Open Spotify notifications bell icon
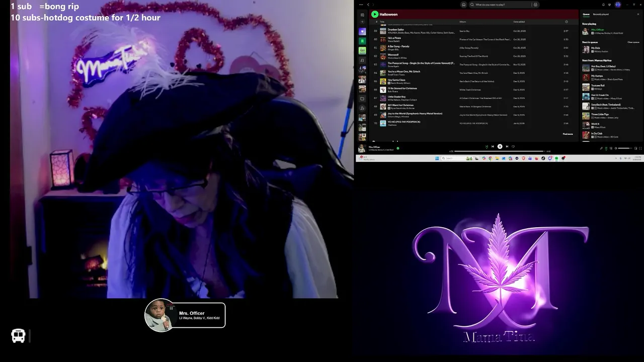 coord(603,5)
